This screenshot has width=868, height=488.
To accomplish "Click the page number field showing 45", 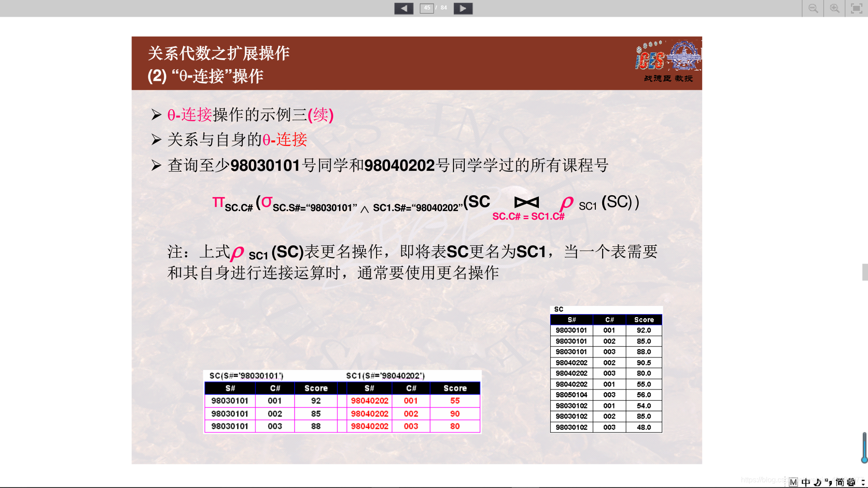I will click(x=427, y=8).
